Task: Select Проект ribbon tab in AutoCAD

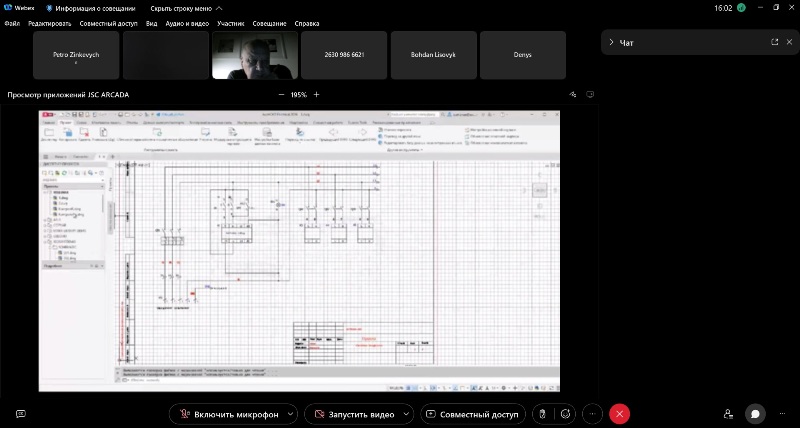Action: pos(65,123)
